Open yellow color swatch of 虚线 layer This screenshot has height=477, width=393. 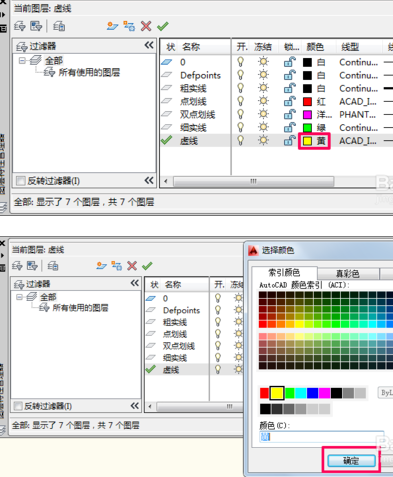pyautogui.click(x=307, y=141)
